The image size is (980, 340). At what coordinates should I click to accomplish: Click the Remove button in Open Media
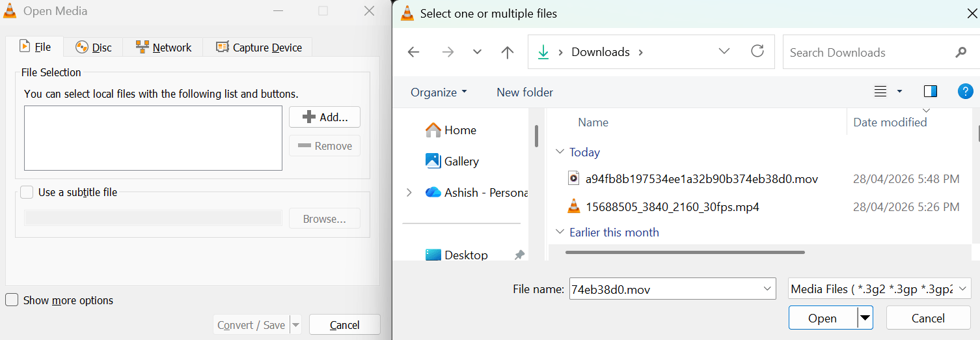pyautogui.click(x=325, y=146)
